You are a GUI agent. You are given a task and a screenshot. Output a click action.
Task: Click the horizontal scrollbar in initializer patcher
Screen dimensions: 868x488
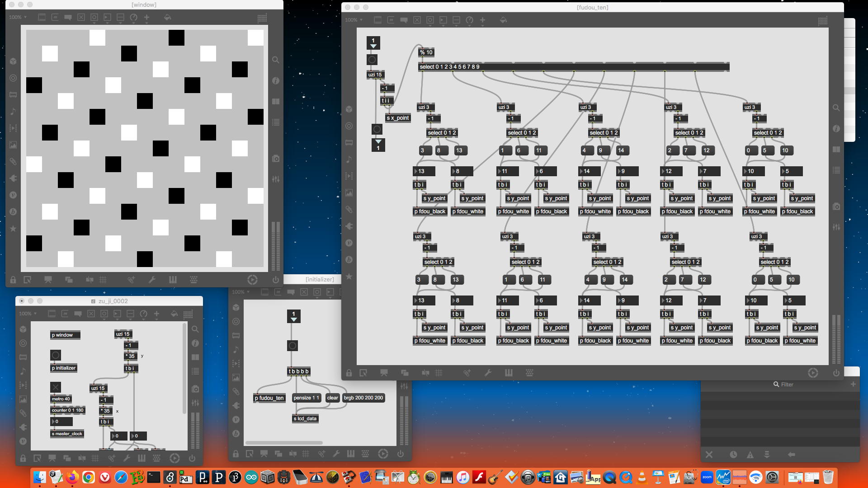click(284, 443)
